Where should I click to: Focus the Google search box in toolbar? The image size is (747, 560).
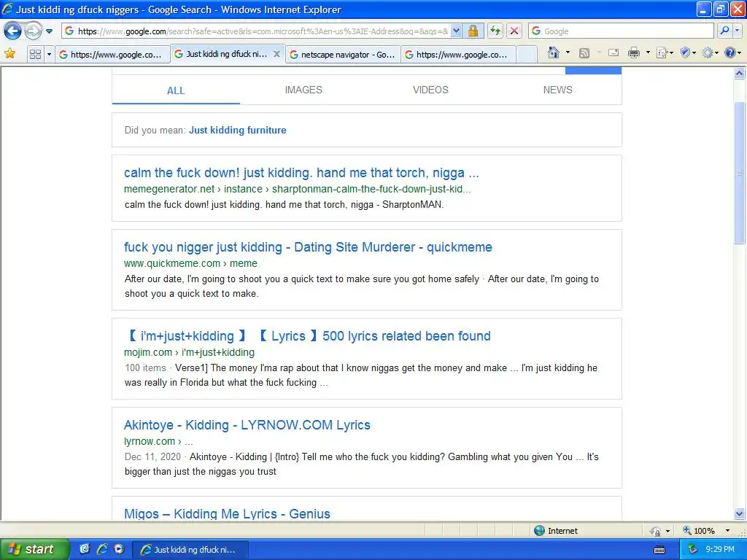click(x=622, y=31)
